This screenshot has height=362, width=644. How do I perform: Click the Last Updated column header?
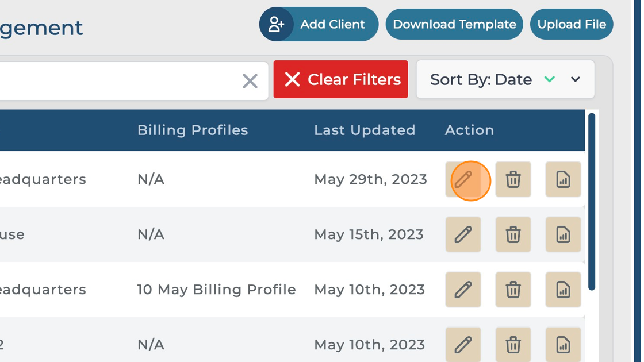point(365,130)
